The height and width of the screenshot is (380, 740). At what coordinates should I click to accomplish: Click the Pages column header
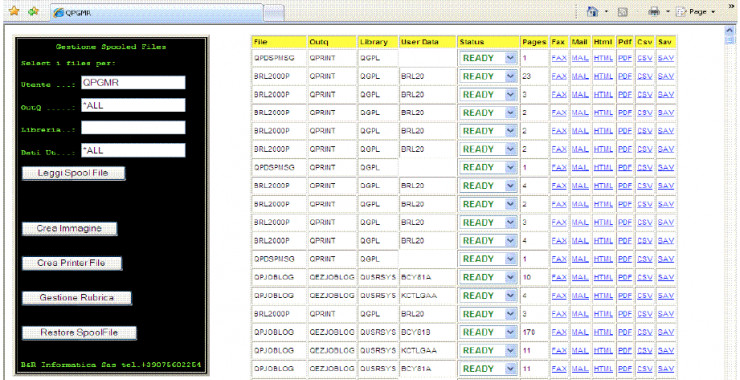534,42
